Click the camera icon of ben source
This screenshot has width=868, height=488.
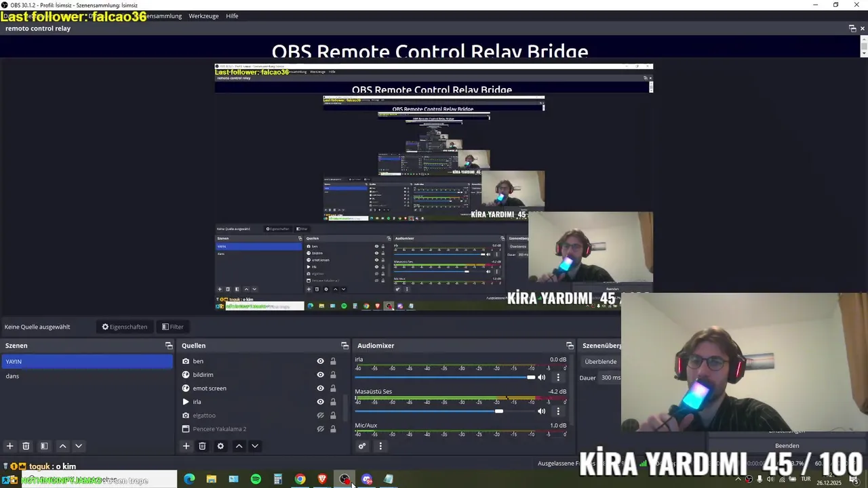[186, 361]
